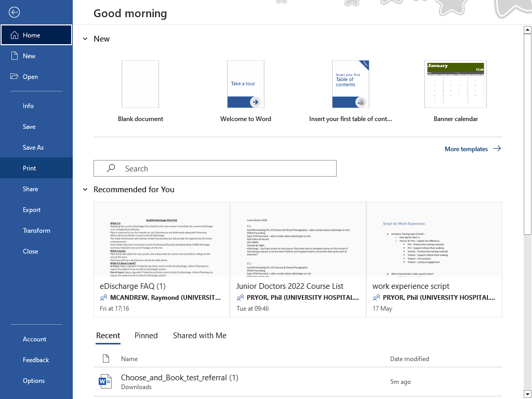Select Open in the sidebar
The image size is (532, 399).
point(36,77)
